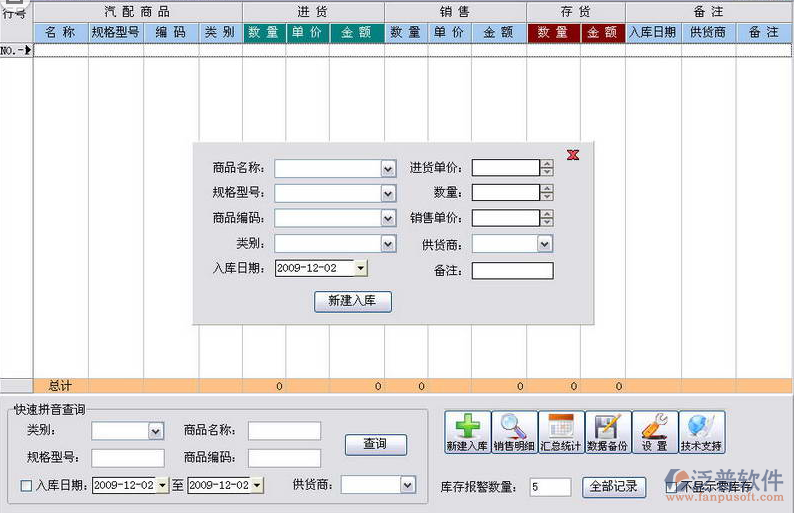Click the 新建入库 button in dialog
794x513 pixels.
point(352,301)
